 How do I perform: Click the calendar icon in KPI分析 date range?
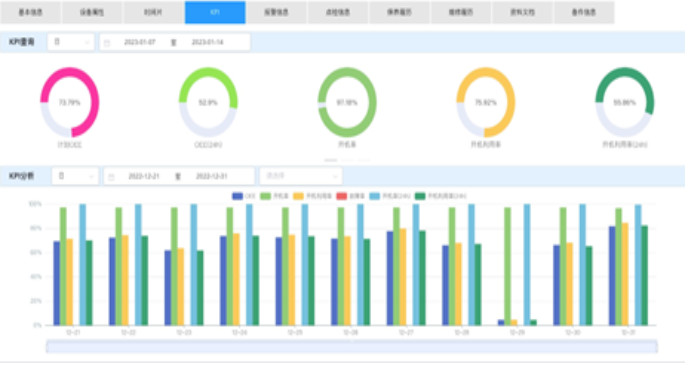(111, 177)
